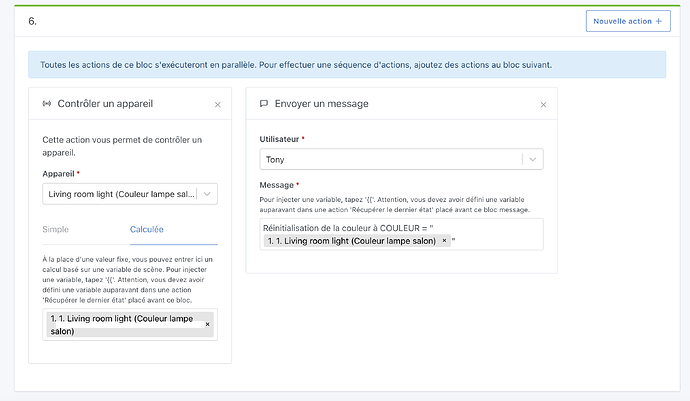Viewport: 690px width, 401px height.
Task: Click the Nouvelle action button
Action: point(628,21)
